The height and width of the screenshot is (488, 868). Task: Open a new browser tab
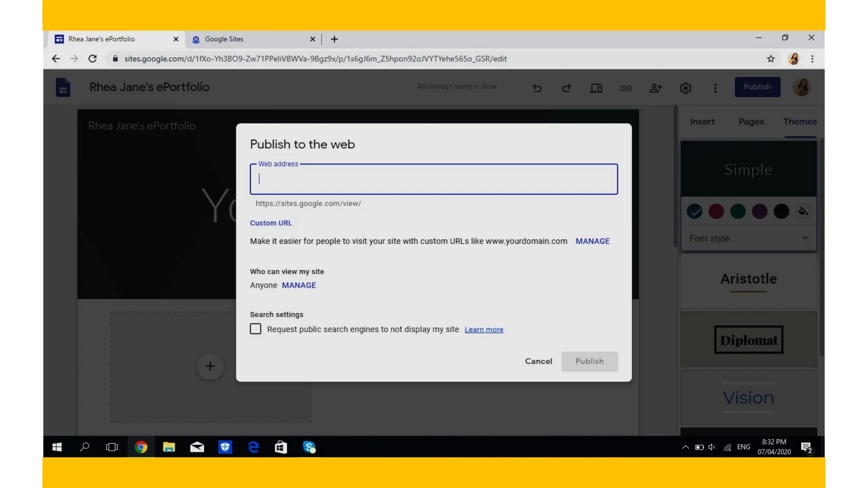[334, 39]
